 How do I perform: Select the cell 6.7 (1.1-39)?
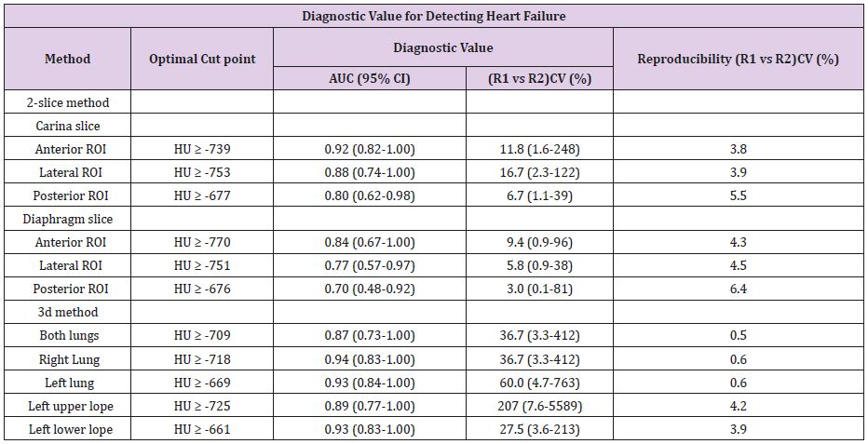[540, 195]
